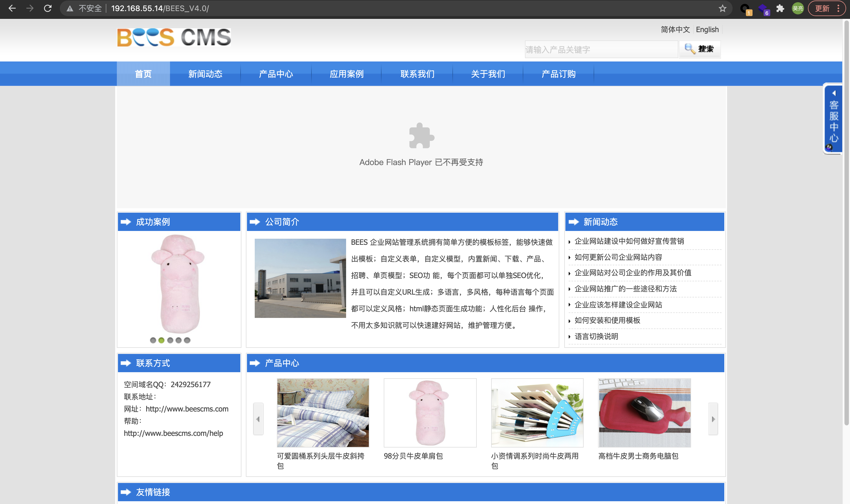Open news 如何更新公司企业网站内容

coord(618,257)
